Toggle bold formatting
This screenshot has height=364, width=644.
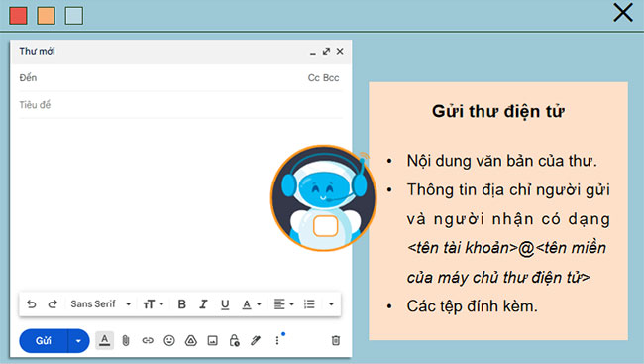[x=182, y=304]
